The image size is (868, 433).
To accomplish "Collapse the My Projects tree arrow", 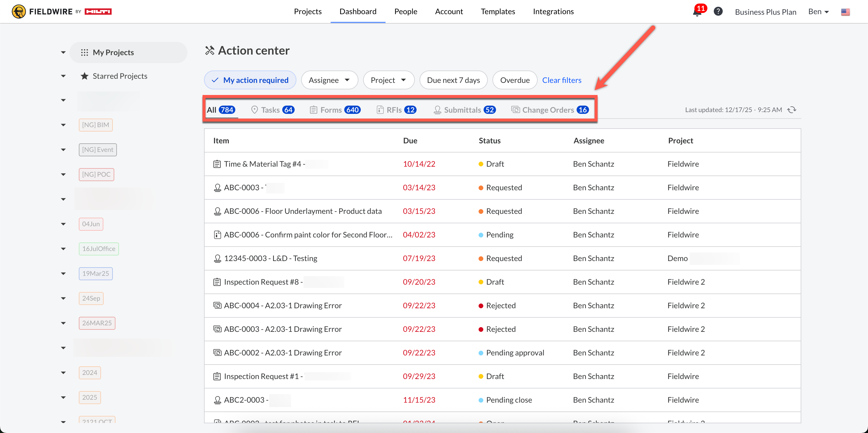I will click(63, 53).
